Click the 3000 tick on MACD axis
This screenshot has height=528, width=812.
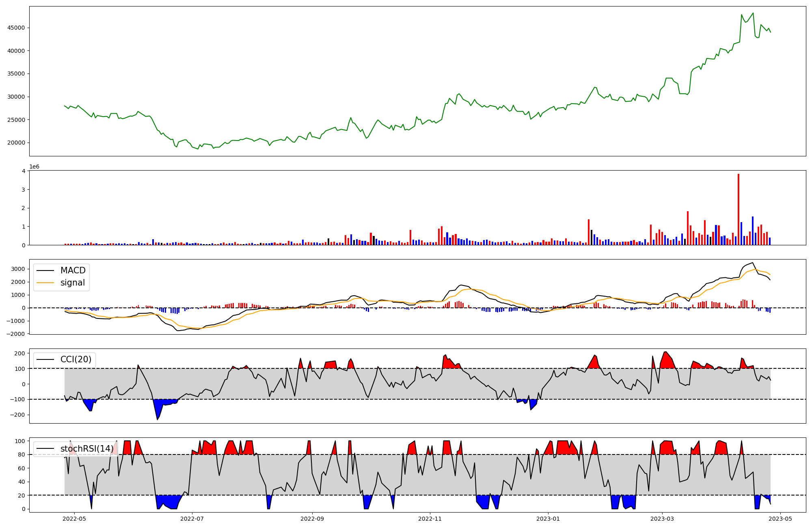[x=19, y=269]
